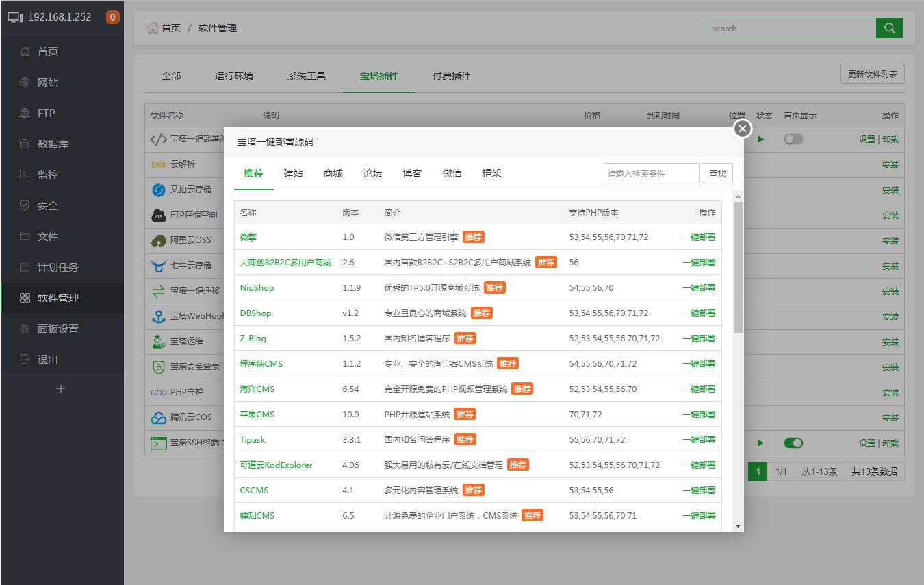The image size is (924, 585).
Task: Click 一键部署 for Z-Blog
Action: pos(699,338)
